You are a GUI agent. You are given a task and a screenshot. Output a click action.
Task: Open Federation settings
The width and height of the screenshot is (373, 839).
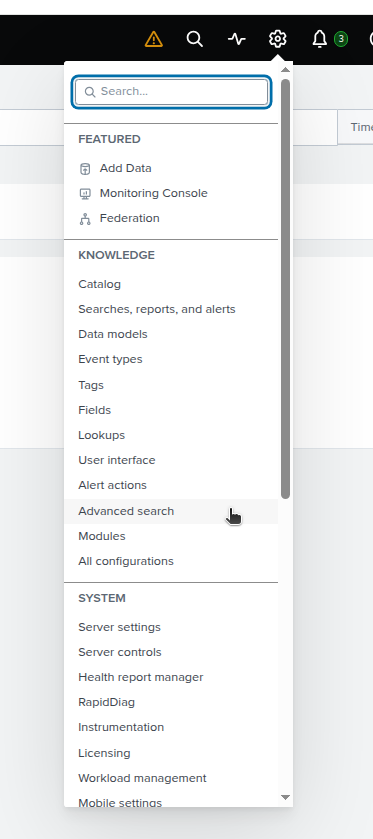[x=130, y=218]
